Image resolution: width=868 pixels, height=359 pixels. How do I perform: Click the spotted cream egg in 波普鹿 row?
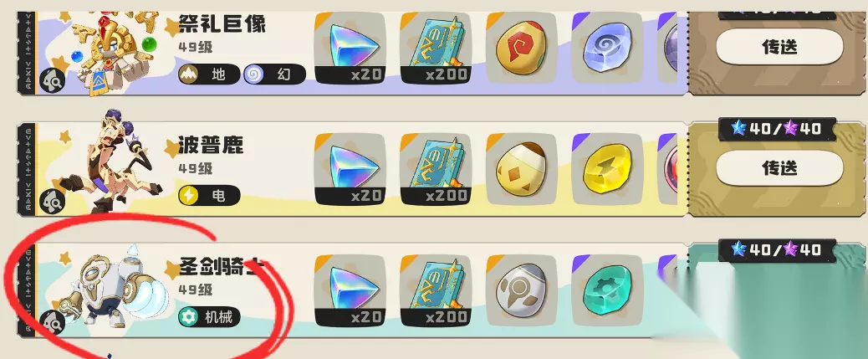click(521, 168)
